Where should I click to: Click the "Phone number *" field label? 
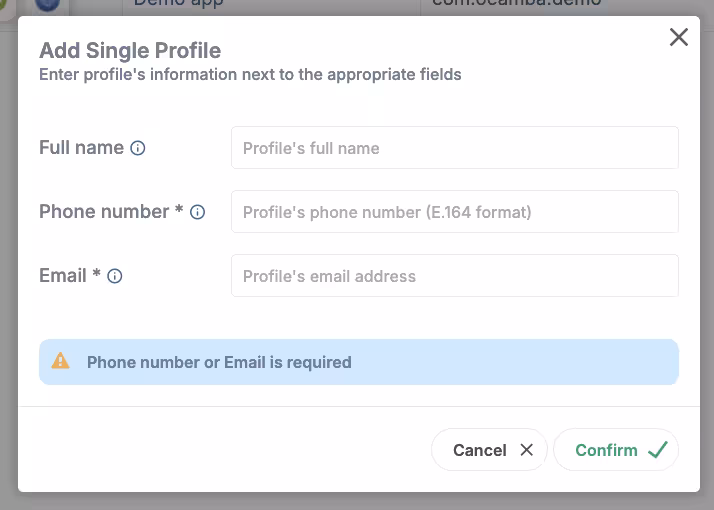pos(111,212)
